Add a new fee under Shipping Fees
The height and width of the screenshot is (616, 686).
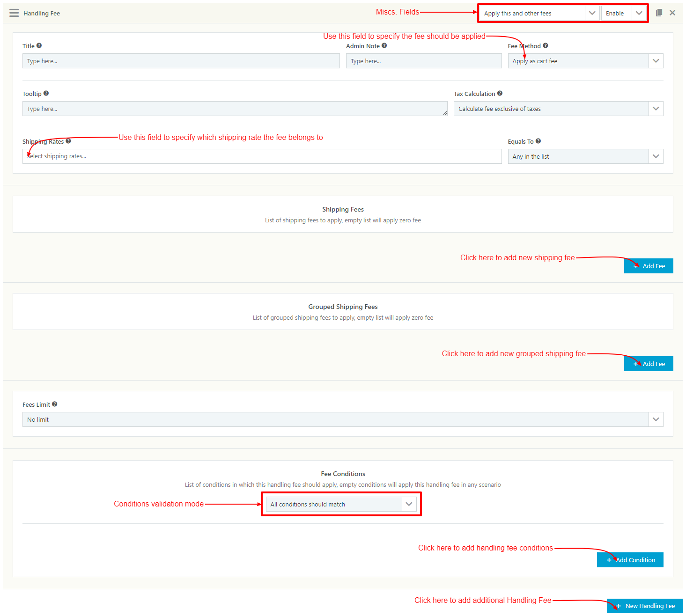(x=649, y=266)
